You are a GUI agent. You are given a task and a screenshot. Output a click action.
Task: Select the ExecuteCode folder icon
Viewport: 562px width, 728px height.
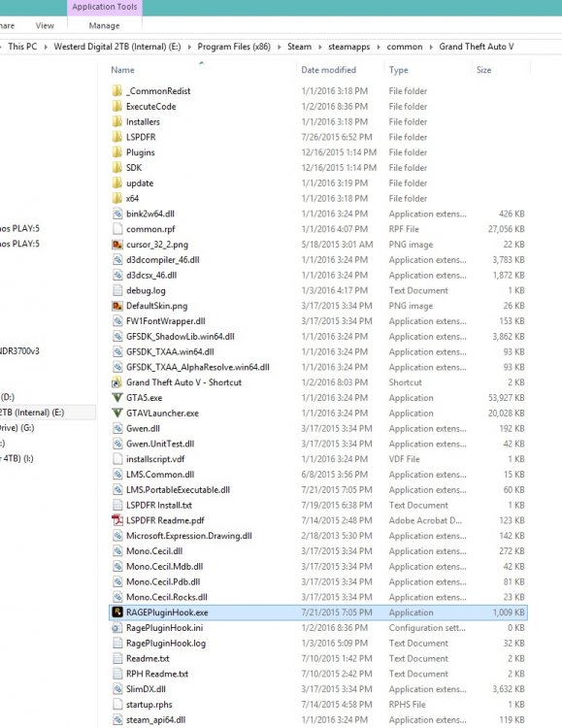pos(117,106)
